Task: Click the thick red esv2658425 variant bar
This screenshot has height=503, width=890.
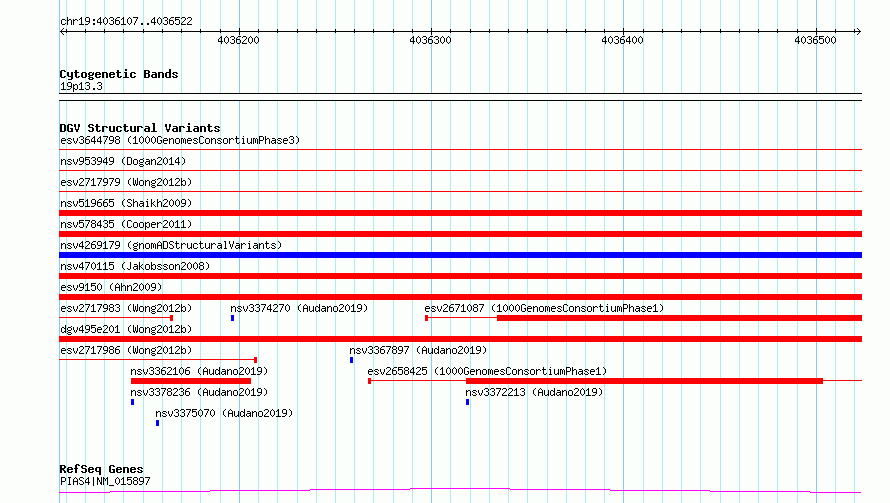Action: [644, 381]
